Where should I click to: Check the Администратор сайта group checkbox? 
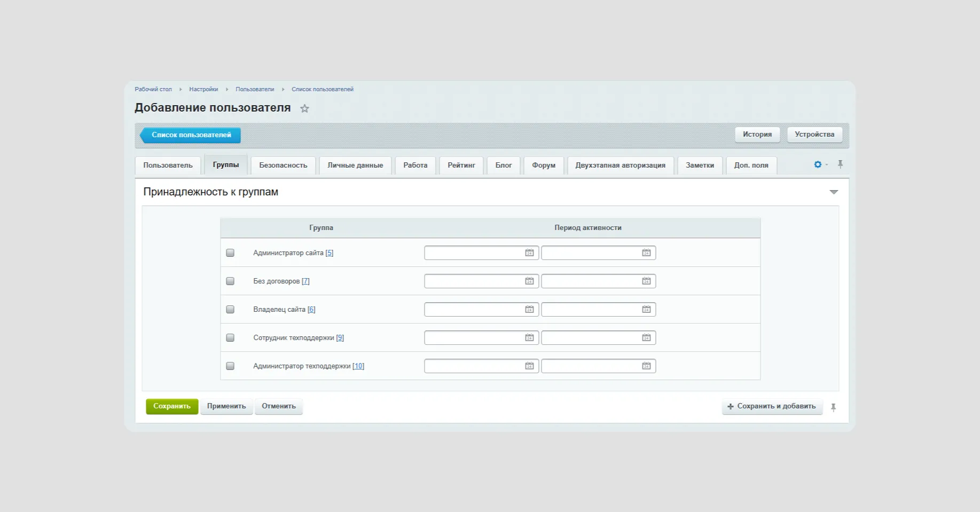coord(230,253)
